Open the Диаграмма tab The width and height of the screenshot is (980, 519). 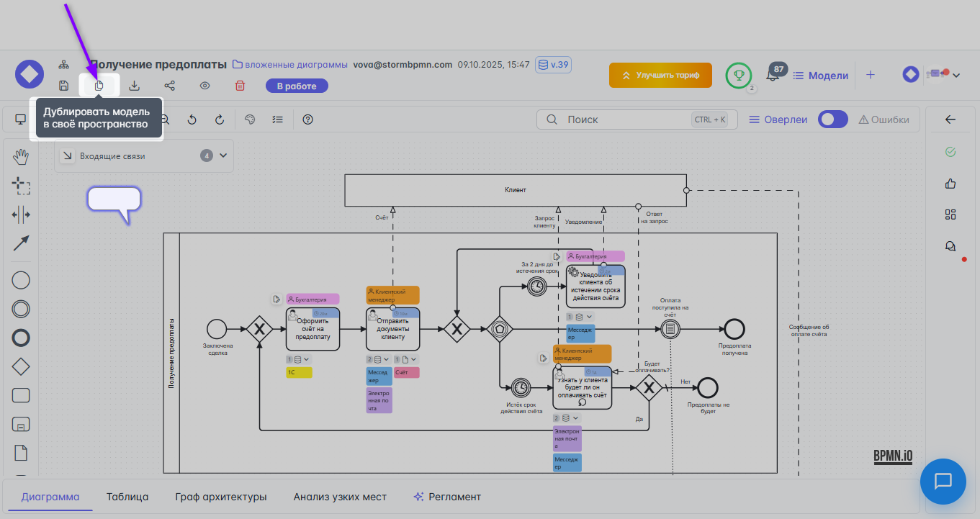[x=50, y=497]
